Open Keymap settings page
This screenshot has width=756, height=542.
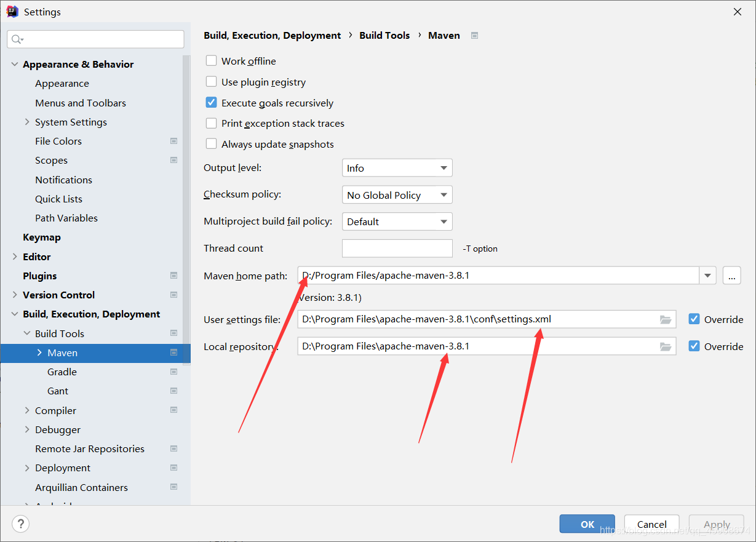point(42,237)
